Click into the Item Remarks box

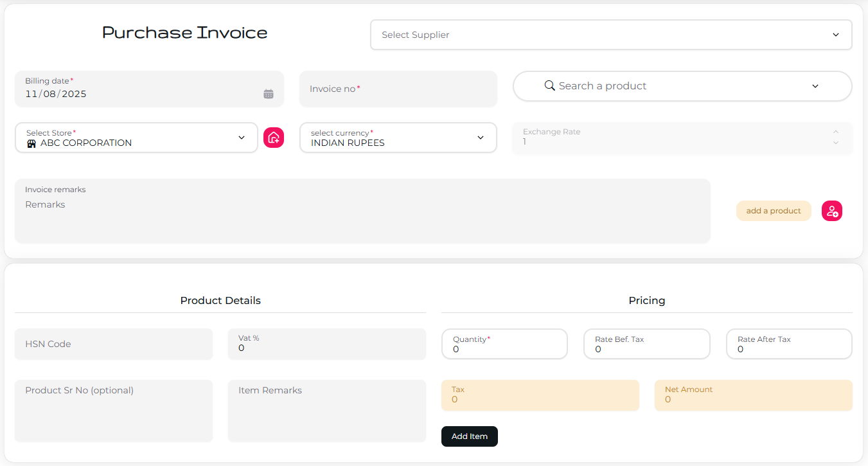click(326, 411)
